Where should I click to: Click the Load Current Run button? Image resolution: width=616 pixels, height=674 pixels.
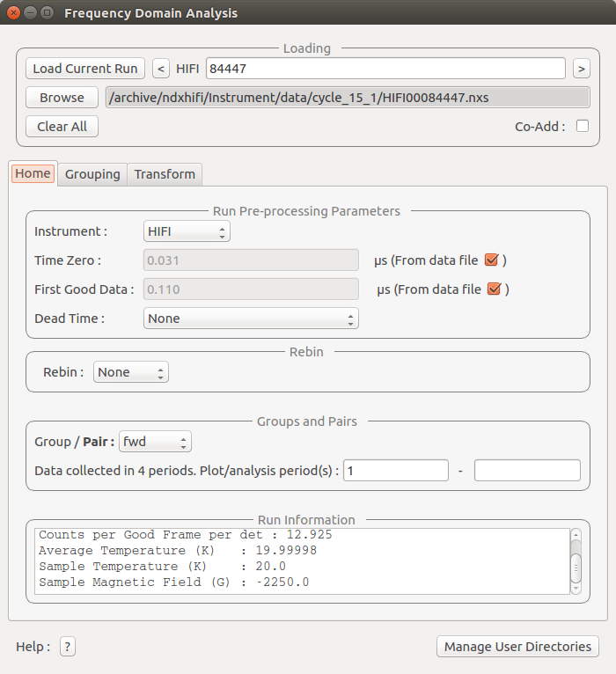85,69
